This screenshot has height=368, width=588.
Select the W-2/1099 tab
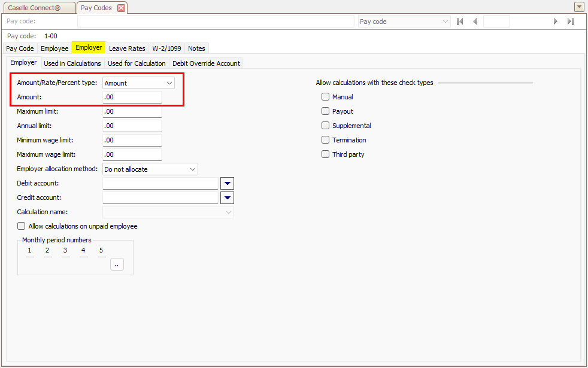[x=166, y=48]
